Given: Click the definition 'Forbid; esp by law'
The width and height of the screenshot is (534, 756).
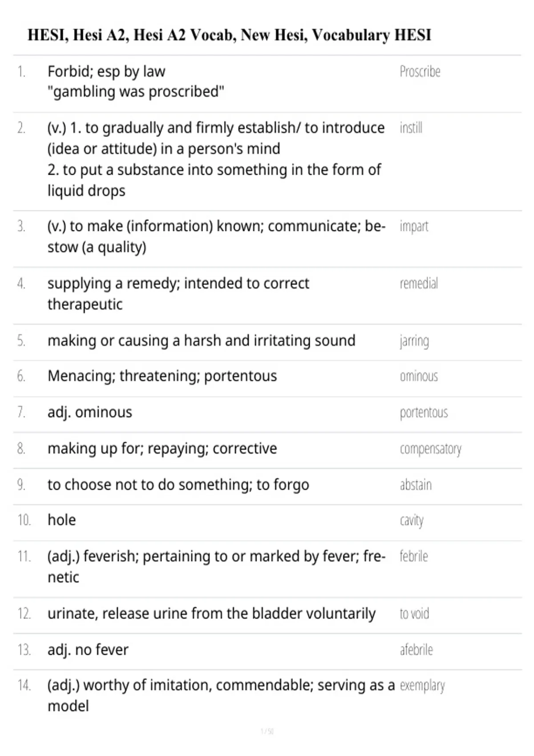Looking at the screenshot, I should [x=106, y=72].
